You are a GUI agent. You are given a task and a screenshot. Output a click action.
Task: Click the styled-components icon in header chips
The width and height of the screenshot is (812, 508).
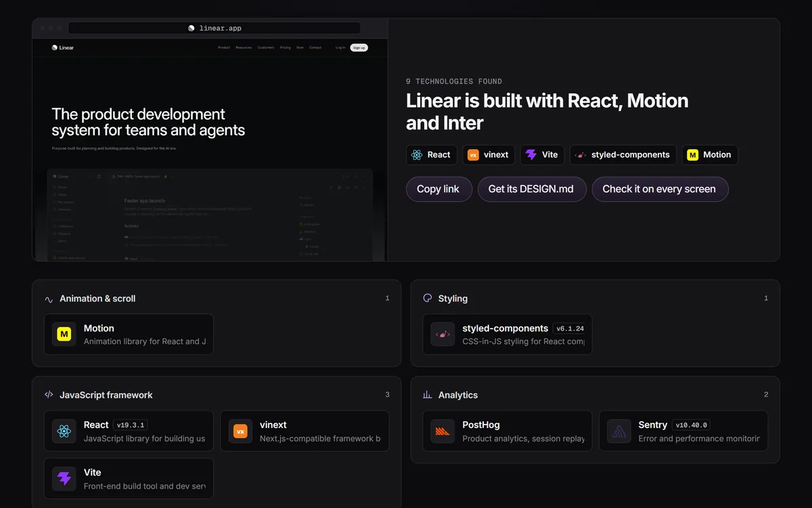point(581,154)
